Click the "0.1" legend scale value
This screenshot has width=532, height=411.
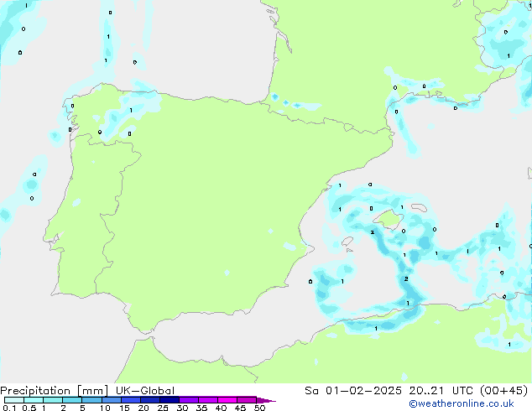point(9,408)
